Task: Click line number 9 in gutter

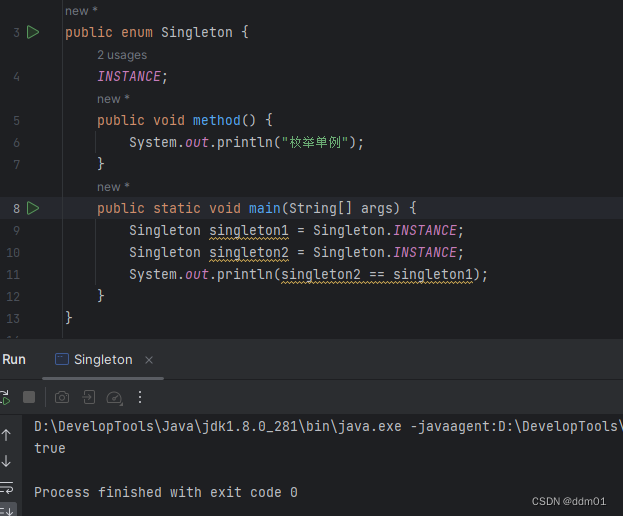Action: tap(16, 231)
